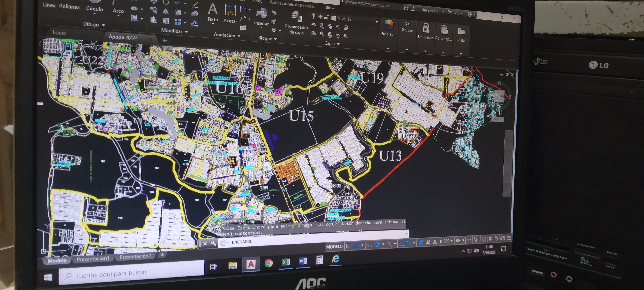Expand the Anotación panel
Image resolution: width=644 pixels, height=290 pixels.
click(227, 35)
